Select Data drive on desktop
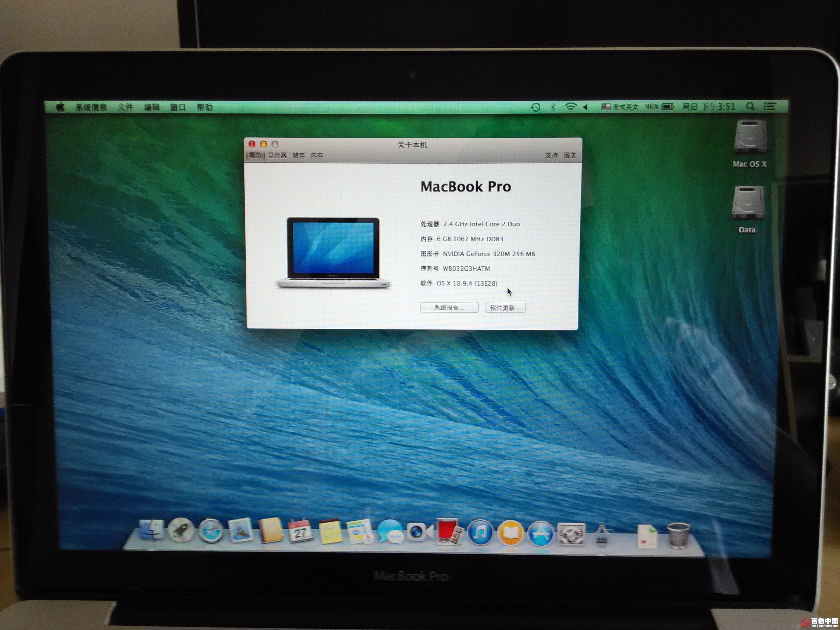This screenshot has width=840, height=630. pos(748,210)
